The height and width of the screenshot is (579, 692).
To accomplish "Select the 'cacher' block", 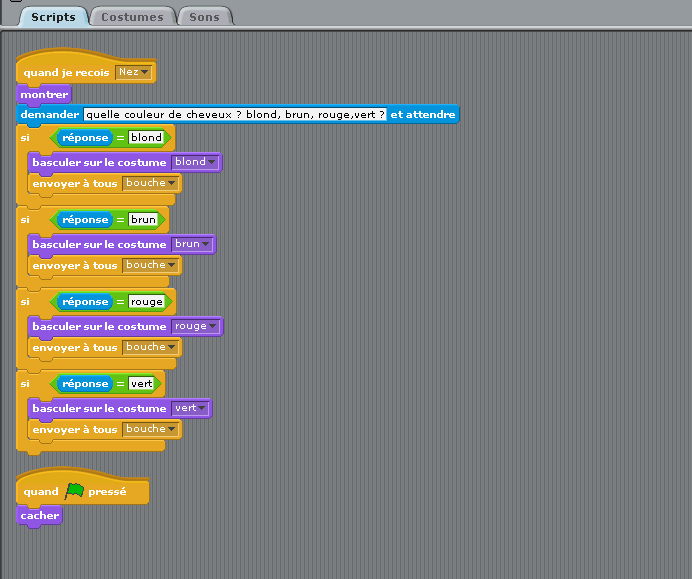I will (x=39, y=515).
